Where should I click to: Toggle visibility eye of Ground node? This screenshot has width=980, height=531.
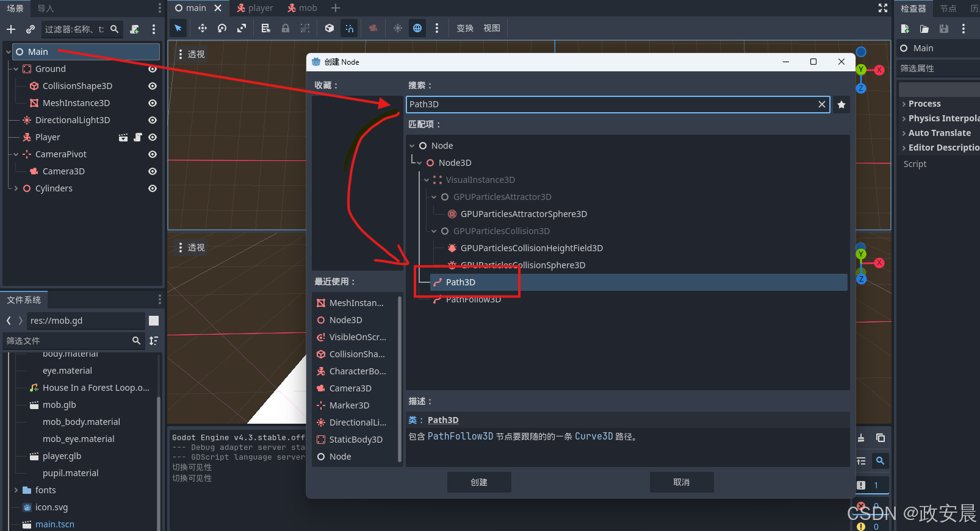pos(153,69)
